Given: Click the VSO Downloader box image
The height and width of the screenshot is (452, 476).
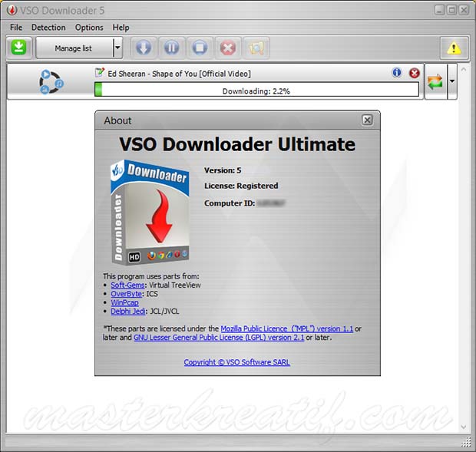Looking at the screenshot, I should 150,212.
